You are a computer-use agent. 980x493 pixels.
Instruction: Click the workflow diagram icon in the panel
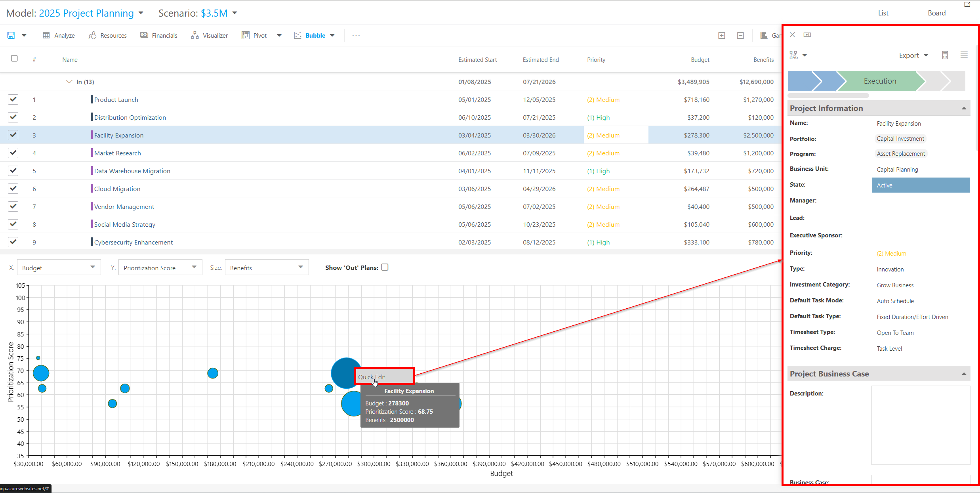click(x=793, y=55)
